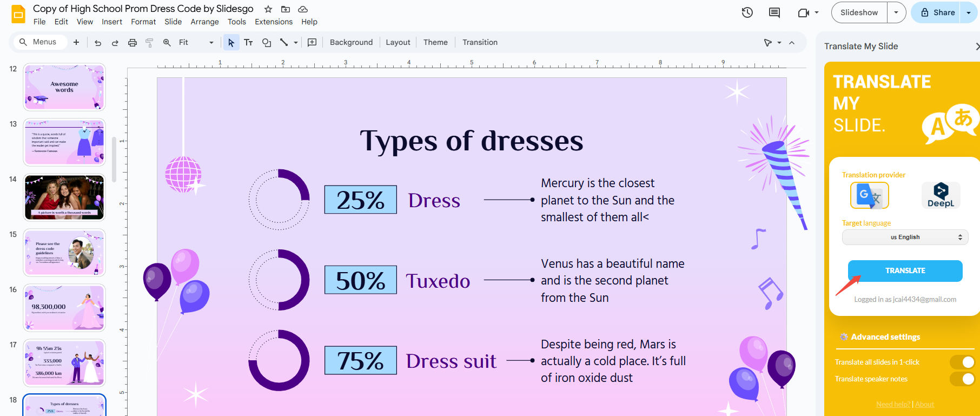The height and width of the screenshot is (416, 980).
Task: Toggle Translate all slides in 1-click
Action: [x=962, y=362]
